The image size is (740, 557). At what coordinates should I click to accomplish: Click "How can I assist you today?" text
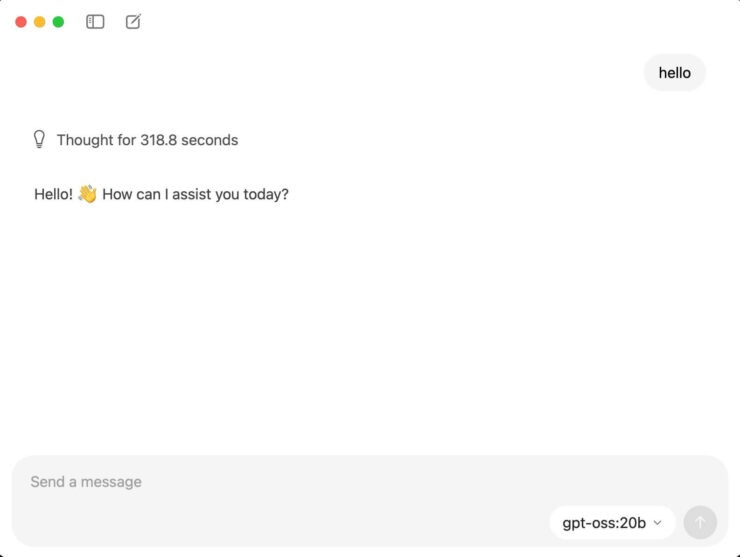[195, 194]
